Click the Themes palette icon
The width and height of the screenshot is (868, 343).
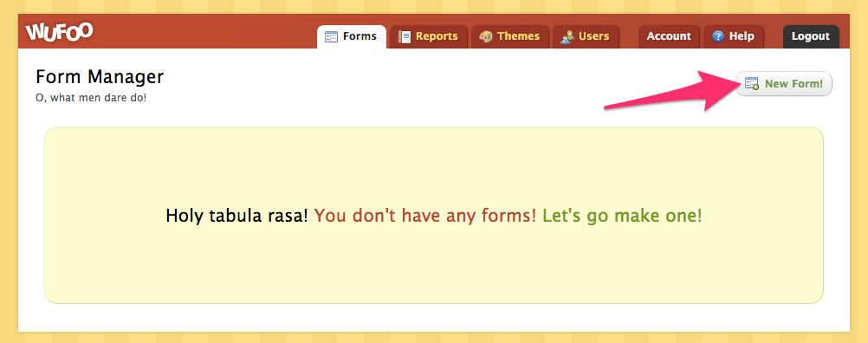[x=485, y=37]
